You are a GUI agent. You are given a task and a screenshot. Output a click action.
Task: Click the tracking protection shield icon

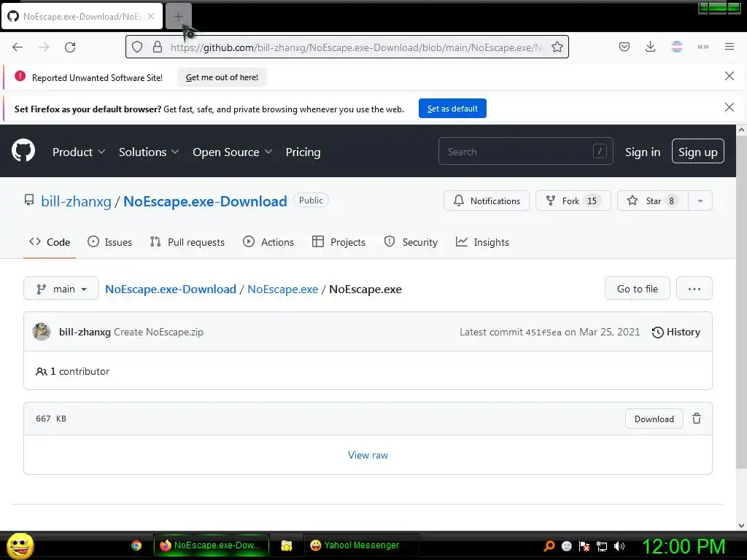pyautogui.click(x=137, y=47)
